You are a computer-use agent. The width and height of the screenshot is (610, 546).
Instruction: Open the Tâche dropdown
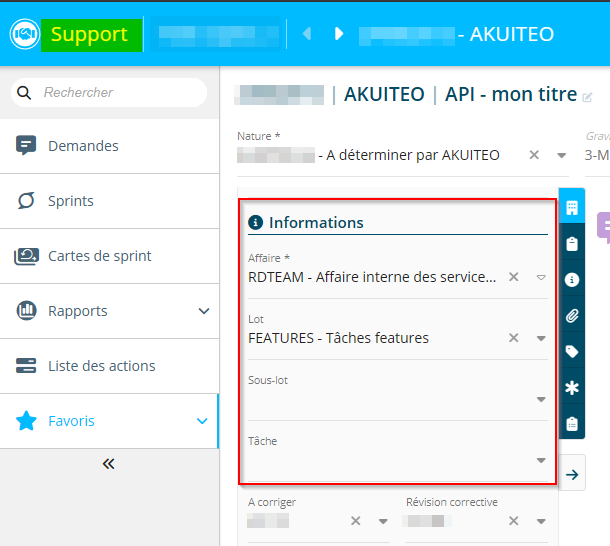click(541, 460)
